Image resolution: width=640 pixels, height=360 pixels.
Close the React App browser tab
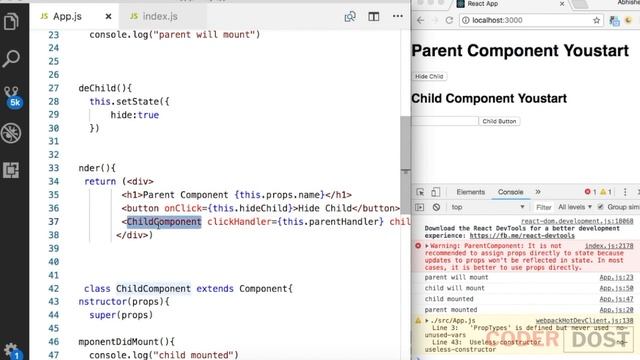point(562,4)
